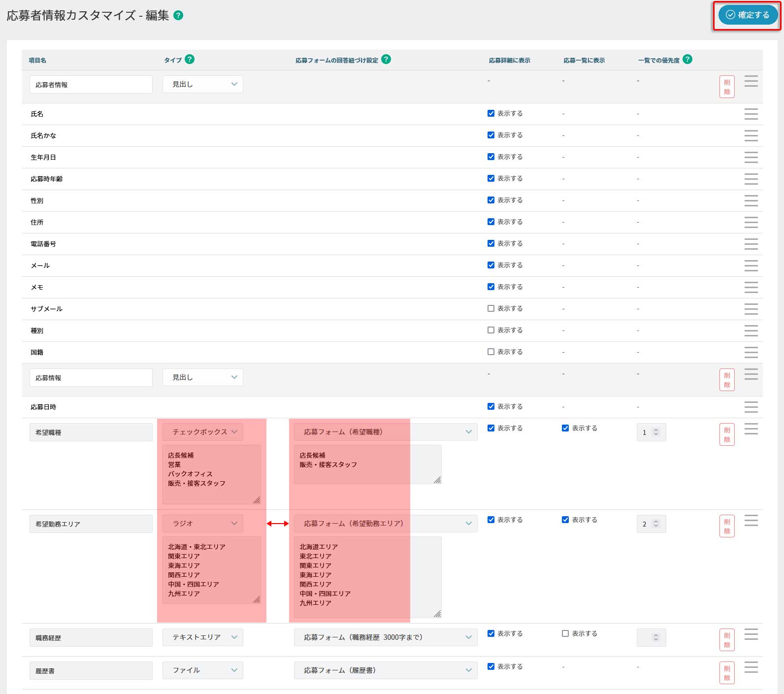Click the reorder handle for メール row
Image resolution: width=784 pixels, height=694 pixels.
[x=751, y=265]
